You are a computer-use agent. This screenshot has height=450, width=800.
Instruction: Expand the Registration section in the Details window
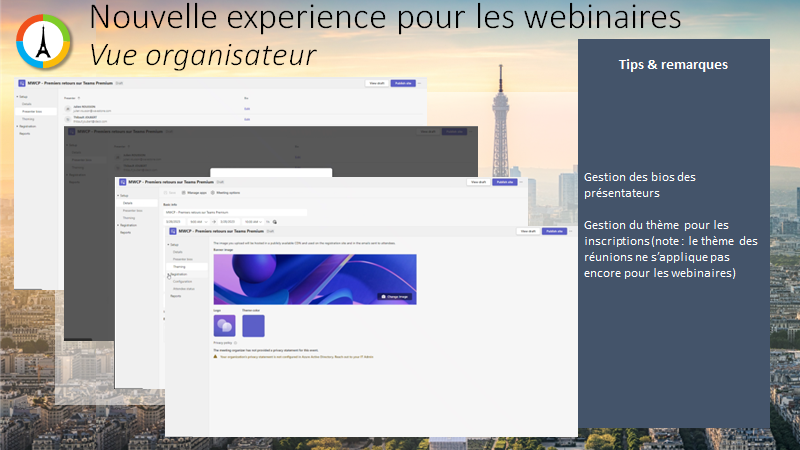click(x=118, y=225)
